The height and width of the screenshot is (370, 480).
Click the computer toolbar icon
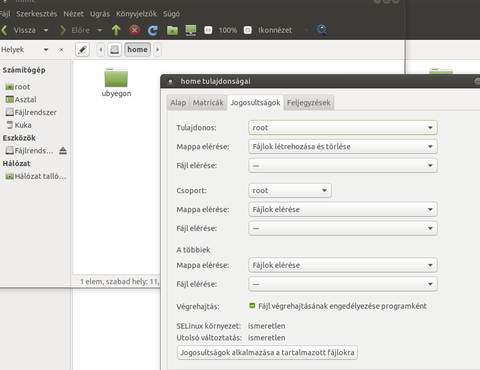tap(191, 30)
